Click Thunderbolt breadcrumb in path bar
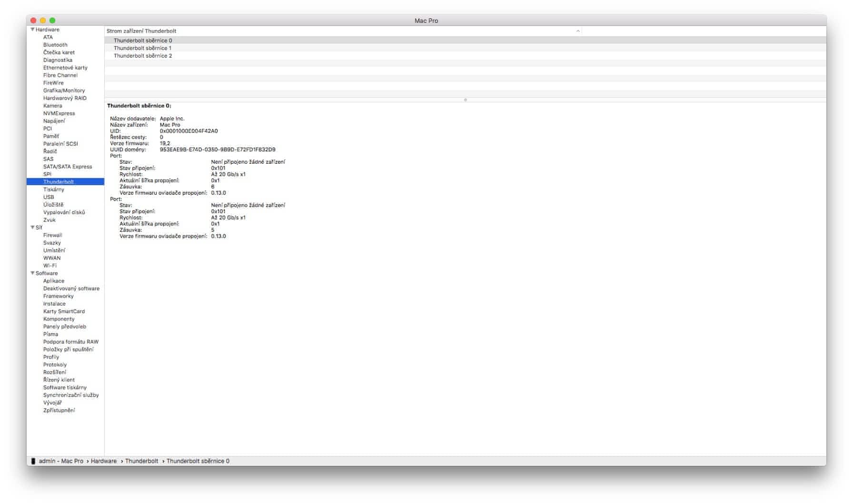 141,461
